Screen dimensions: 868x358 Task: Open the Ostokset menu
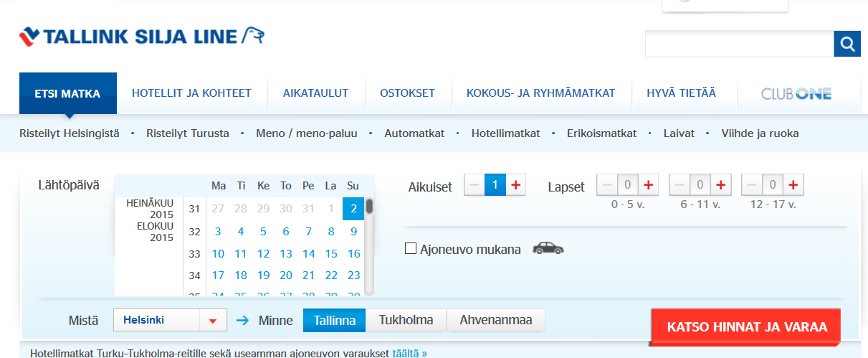point(407,93)
